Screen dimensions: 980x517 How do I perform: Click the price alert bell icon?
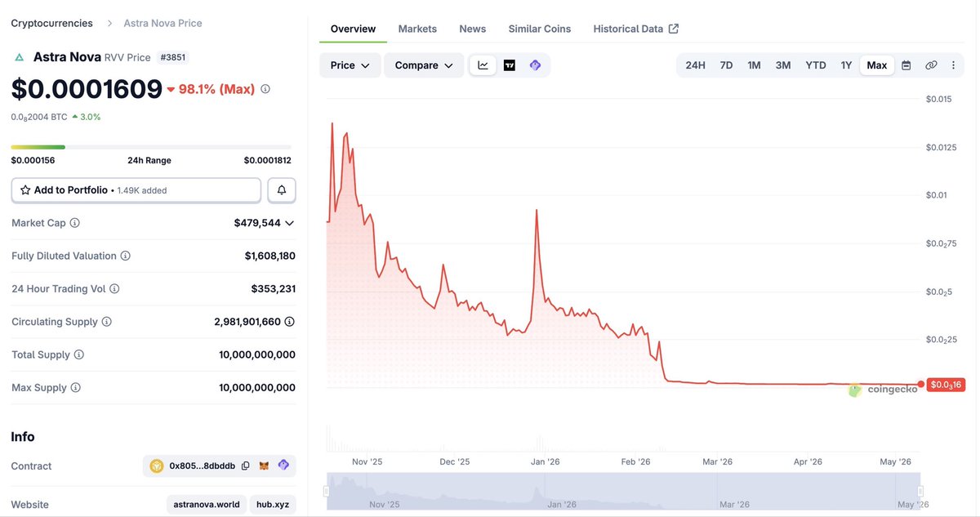click(x=282, y=190)
